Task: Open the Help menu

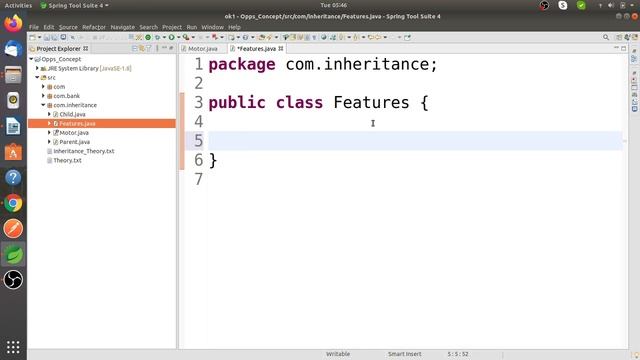Action: coord(234,27)
